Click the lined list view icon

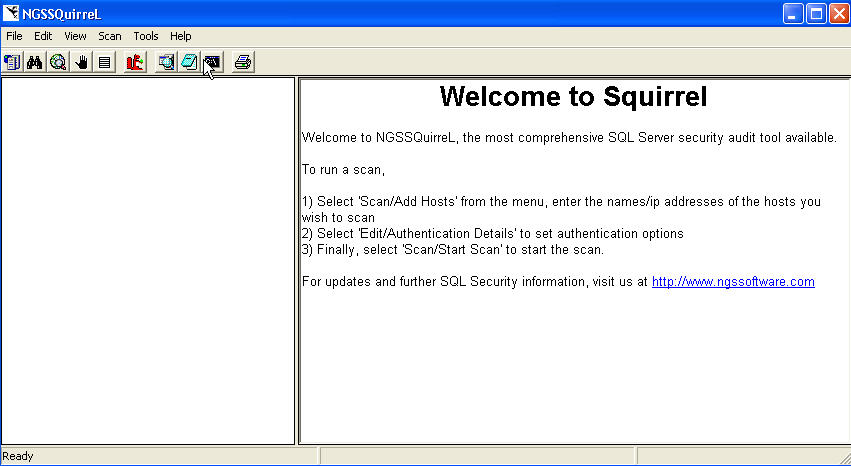[104, 62]
